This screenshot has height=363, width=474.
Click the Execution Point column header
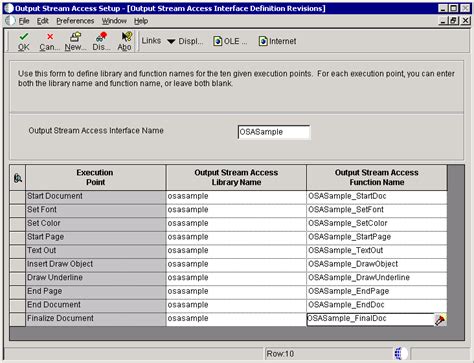click(95, 177)
